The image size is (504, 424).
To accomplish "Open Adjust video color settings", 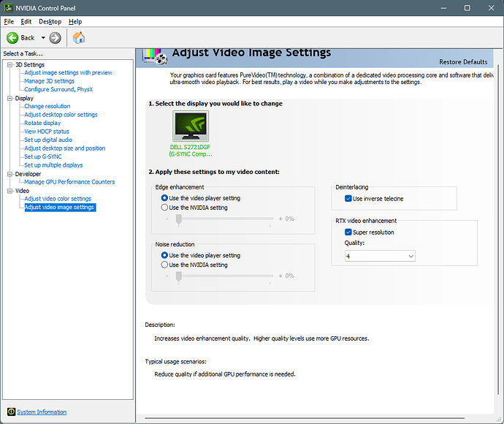I will point(58,199).
